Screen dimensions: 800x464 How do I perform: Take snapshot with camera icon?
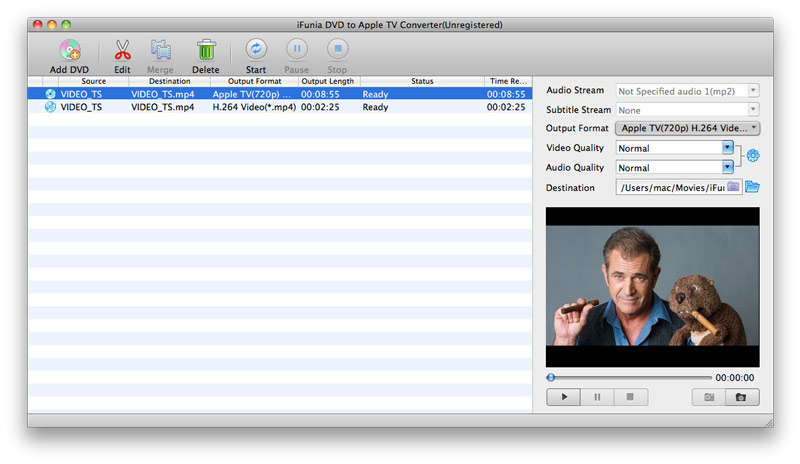coord(742,397)
